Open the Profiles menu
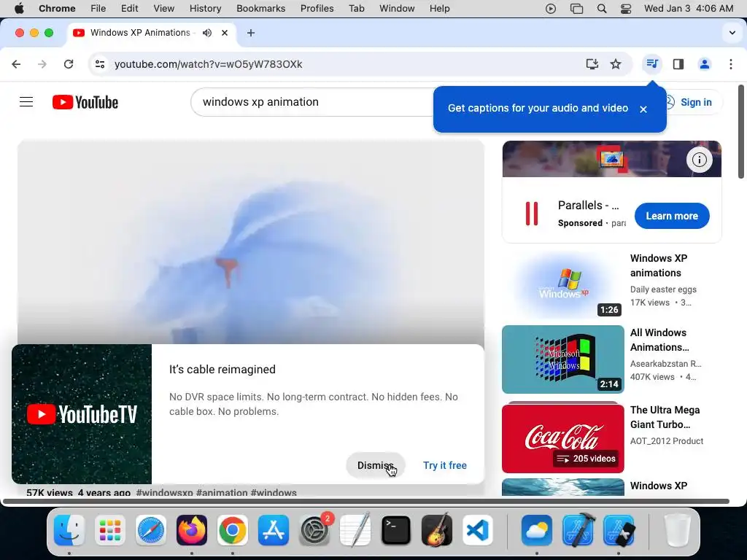 tap(317, 8)
